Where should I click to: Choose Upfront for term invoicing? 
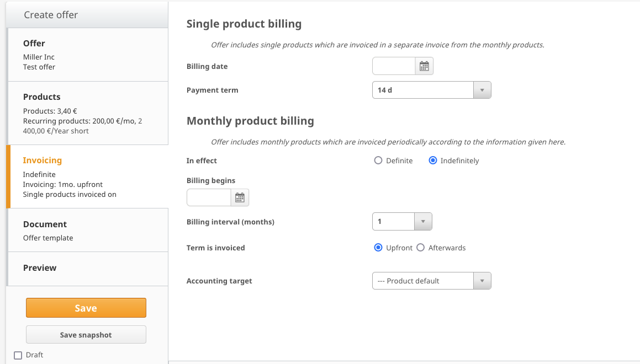(378, 248)
